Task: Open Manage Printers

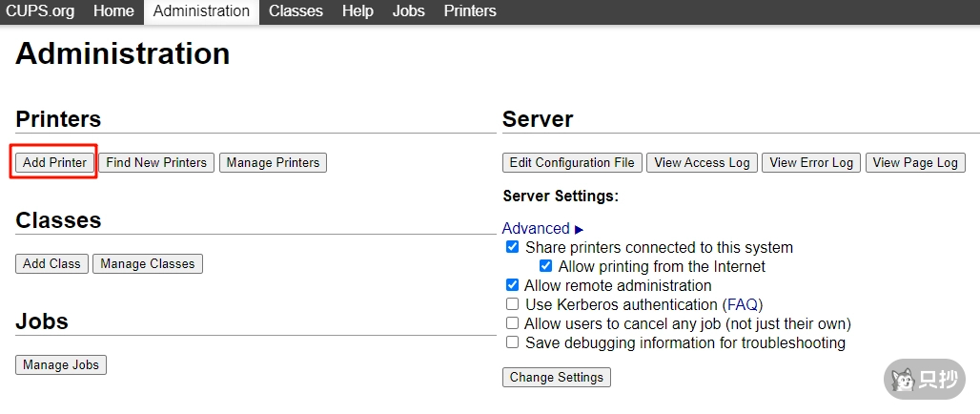Action: pyautogui.click(x=273, y=163)
